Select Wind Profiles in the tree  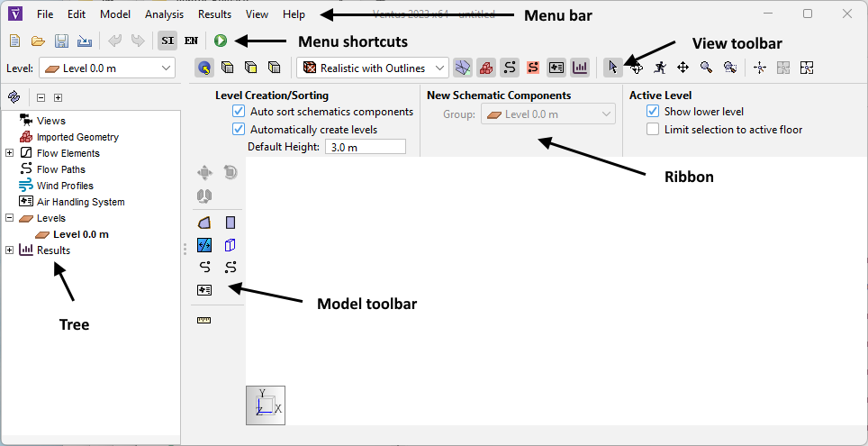(64, 186)
